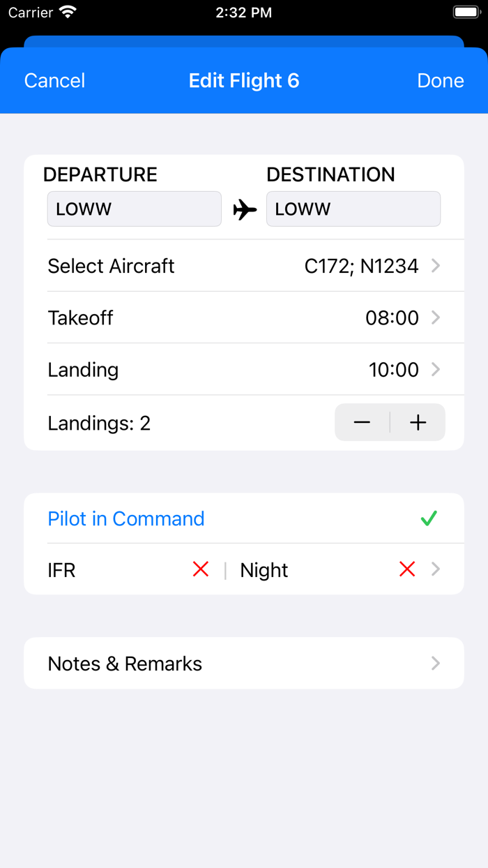Click the green checkmark beside Pilot in Command
The height and width of the screenshot is (868, 488).
pos(430,518)
